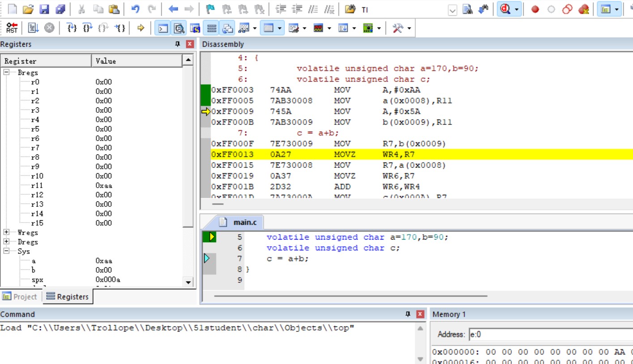Kill all breakpoints

point(583,9)
